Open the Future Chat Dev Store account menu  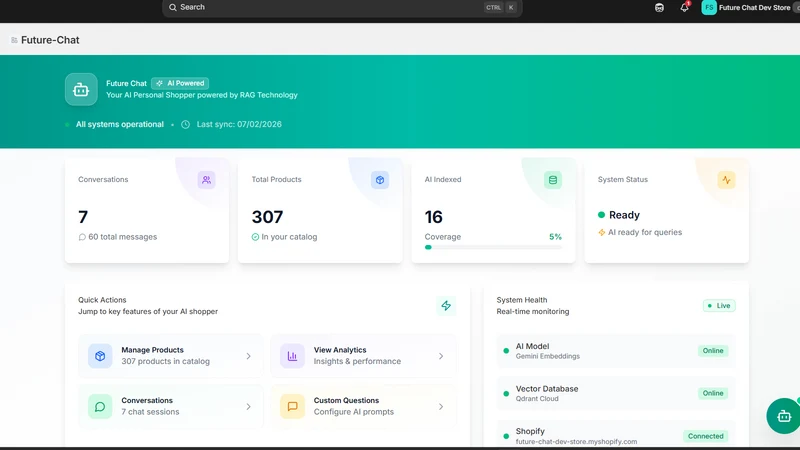(x=754, y=8)
